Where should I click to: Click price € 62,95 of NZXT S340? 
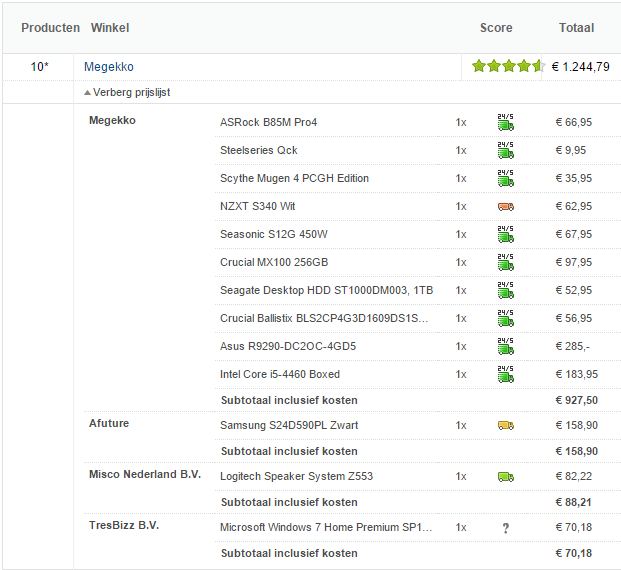point(574,206)
